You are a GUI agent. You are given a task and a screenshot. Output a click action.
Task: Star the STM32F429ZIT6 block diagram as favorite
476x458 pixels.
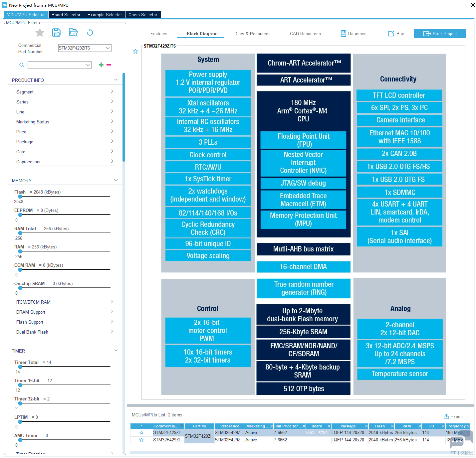[135, 52]
